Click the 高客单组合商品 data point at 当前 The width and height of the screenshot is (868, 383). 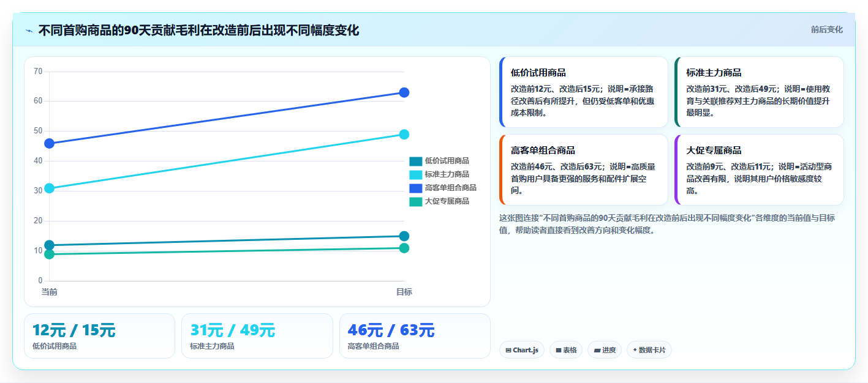point(50,143)
